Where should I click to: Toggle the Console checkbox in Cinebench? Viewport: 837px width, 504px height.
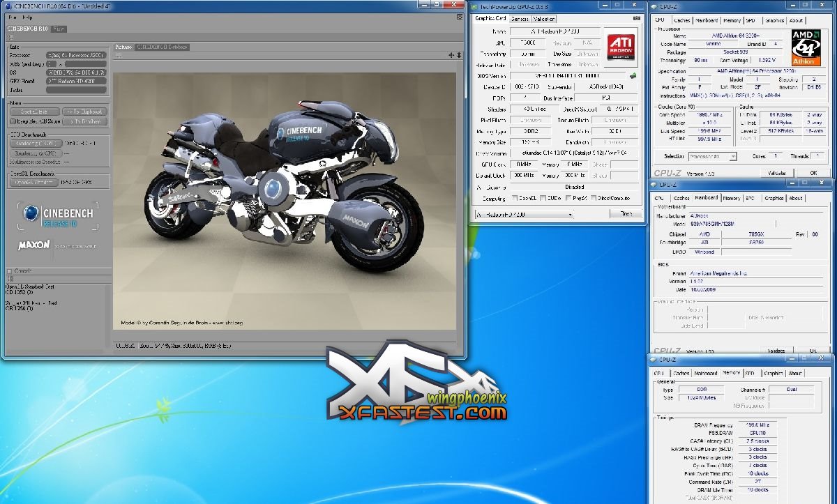(x=9, y=270)
